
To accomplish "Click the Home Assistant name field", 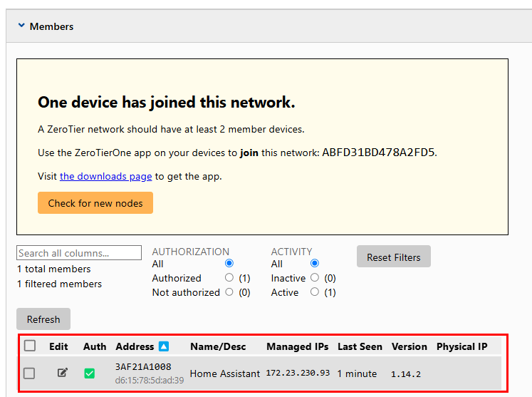I will click(224, 373).
